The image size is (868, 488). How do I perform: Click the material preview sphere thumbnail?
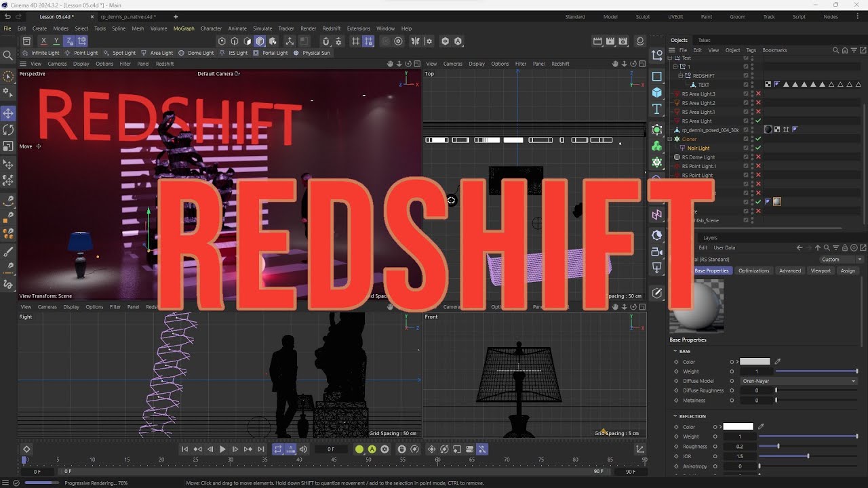point(696,306)
